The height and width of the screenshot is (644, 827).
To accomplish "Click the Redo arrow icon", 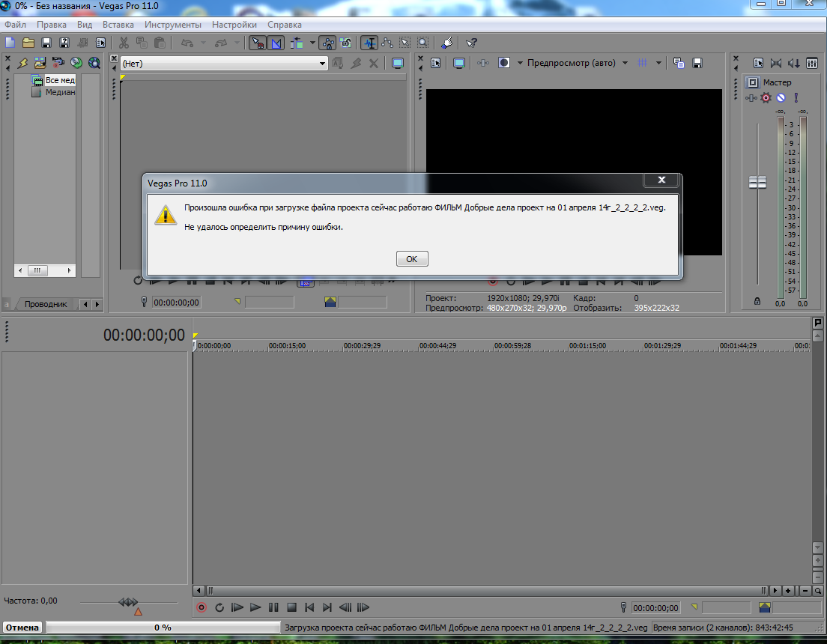I will click(221, 43).
